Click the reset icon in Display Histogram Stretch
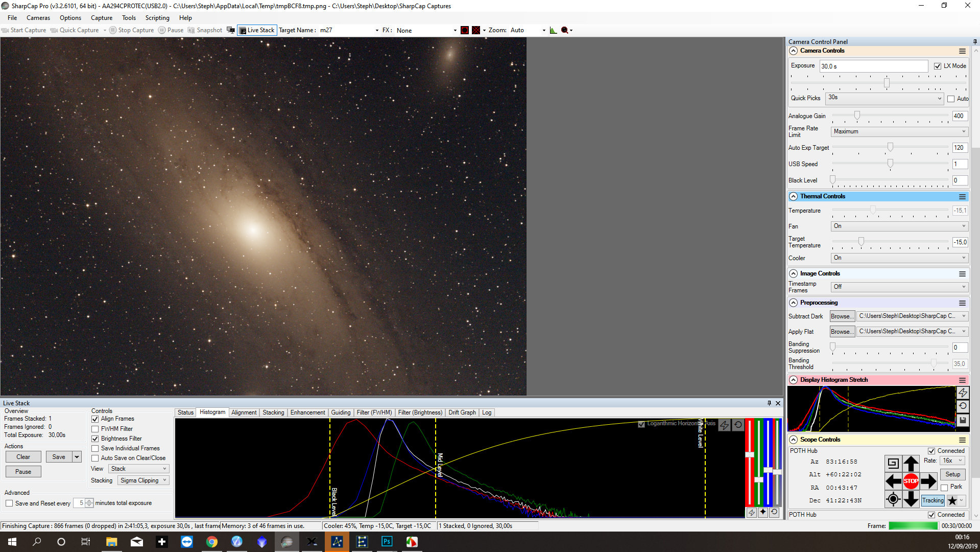The width and height of the screenshot is (980, 552). coord(963,406)
